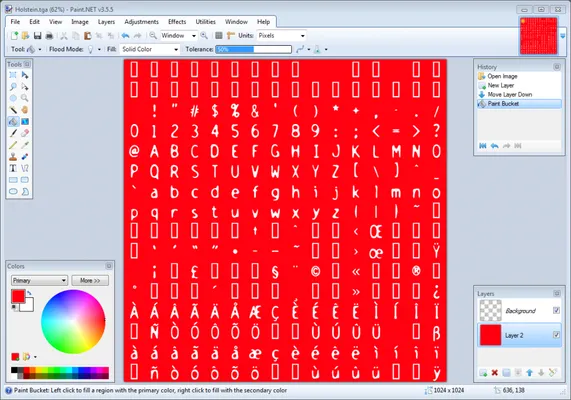Toggle Layer 2 visibility checkbox
The width and height of the screenshot is (571, 400).
(x=556, y=335)
